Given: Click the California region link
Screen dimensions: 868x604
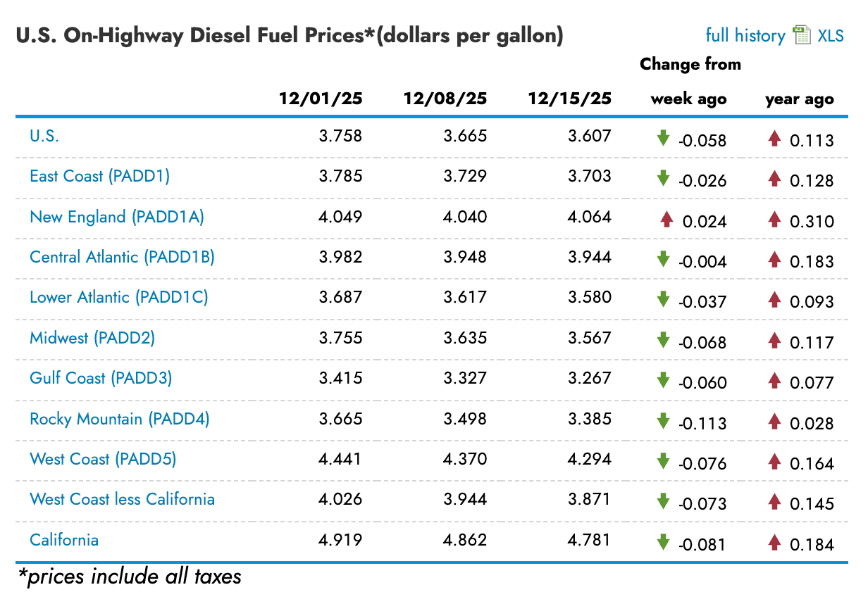Looking at the screenshot, I should point(64,540).
